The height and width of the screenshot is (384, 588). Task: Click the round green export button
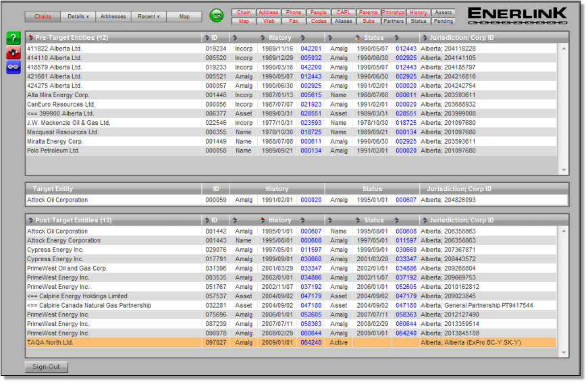point(217,16)
